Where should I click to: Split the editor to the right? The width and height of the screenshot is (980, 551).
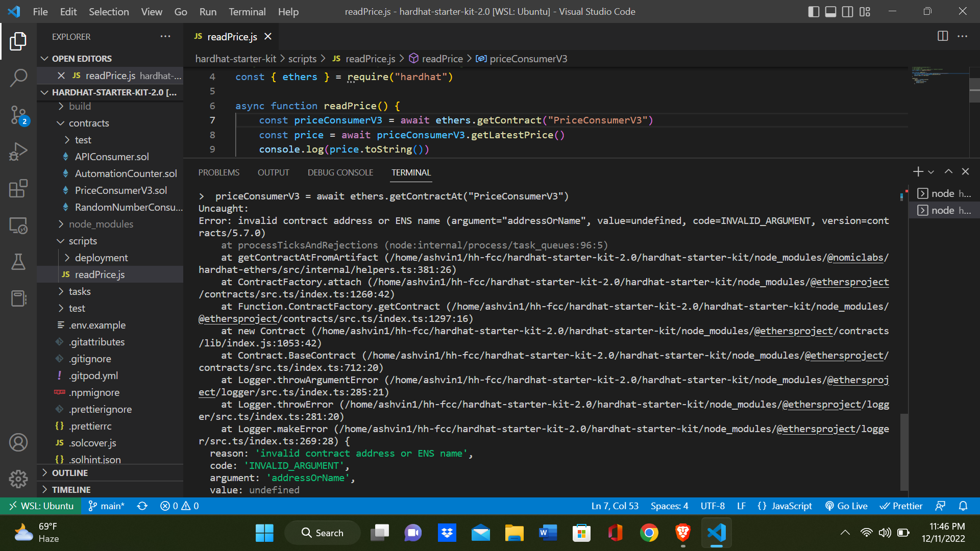[943, 36]
